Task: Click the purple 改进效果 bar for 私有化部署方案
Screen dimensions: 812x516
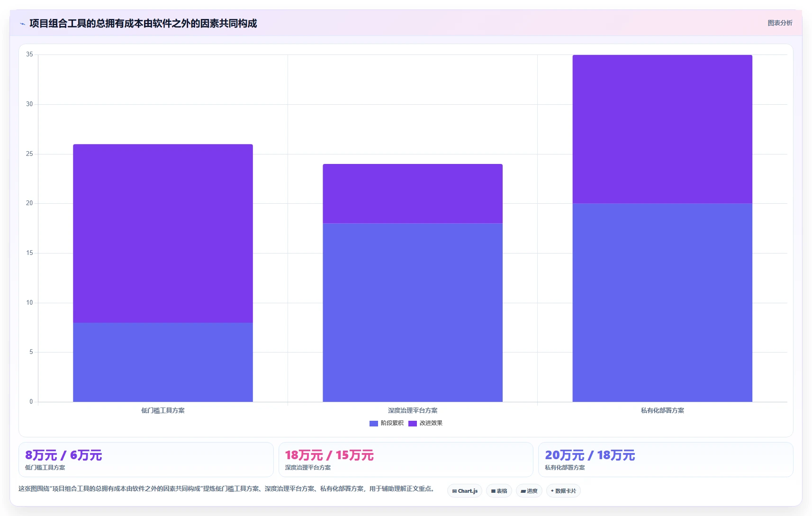Action: click(x=662, y=129)
